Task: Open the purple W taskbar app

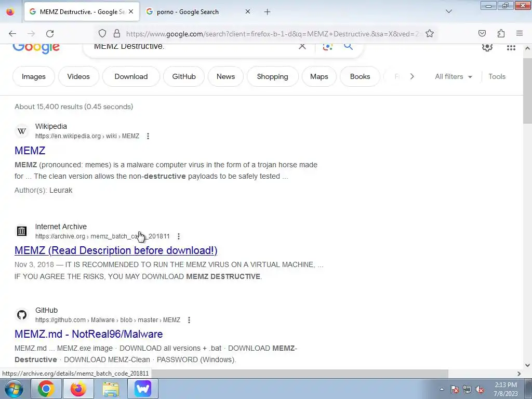Action: pyautogui.click(x=143, y=389)
